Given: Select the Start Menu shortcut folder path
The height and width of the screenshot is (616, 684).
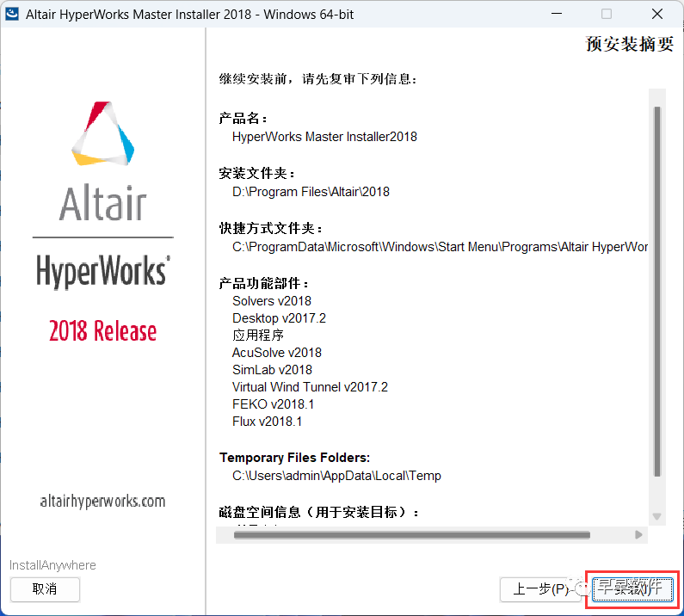Looking at the screenshot, I should pos(440,247).
